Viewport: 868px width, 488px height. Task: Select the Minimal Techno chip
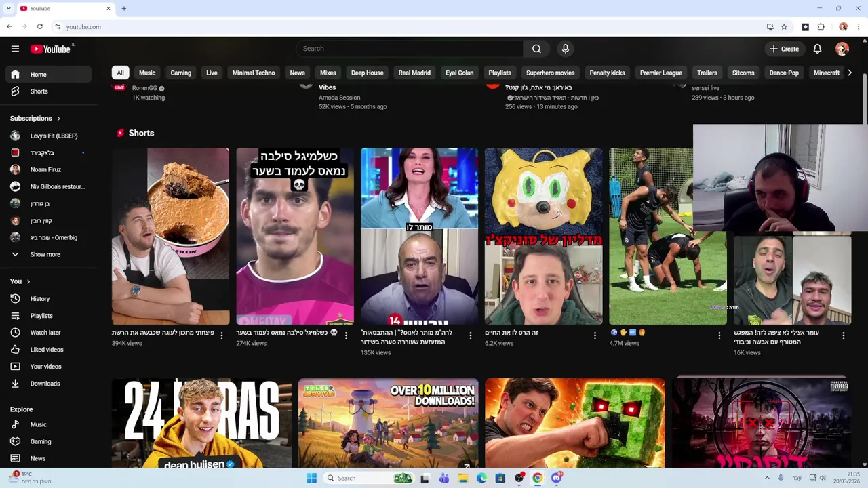pos(254,73)
